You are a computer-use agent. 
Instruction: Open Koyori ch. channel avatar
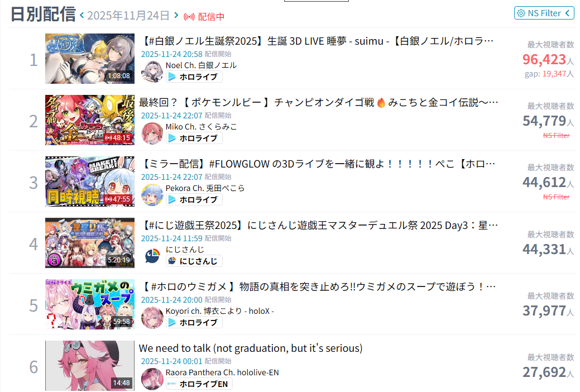152,317
